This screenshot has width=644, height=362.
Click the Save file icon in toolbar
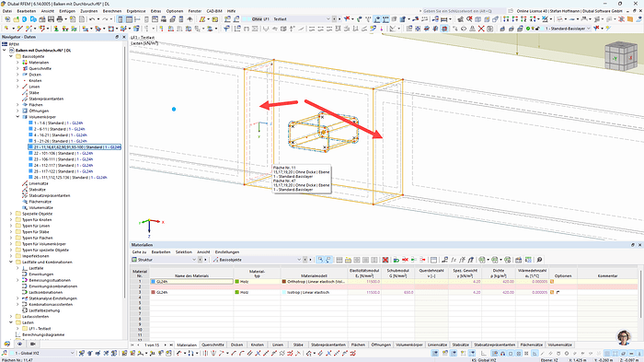[x=51, y=19]
